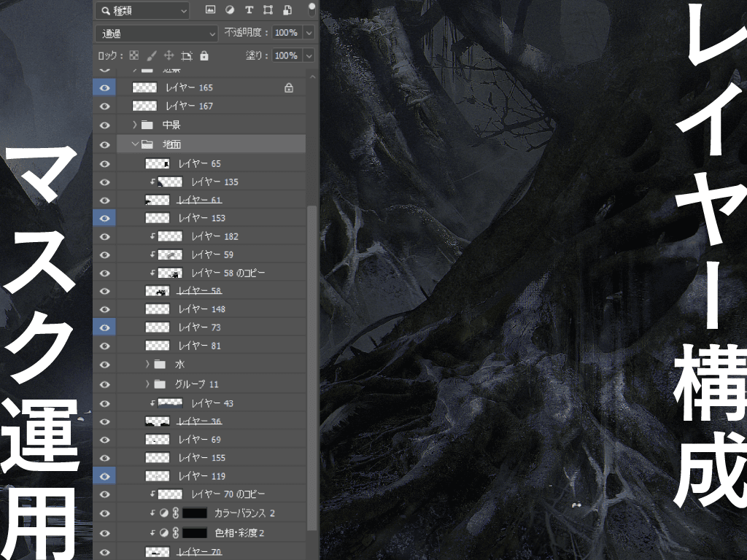This screenshot has width=747, height=560.
Task: Expand the 中景 layer group
Action: [135, 125]
